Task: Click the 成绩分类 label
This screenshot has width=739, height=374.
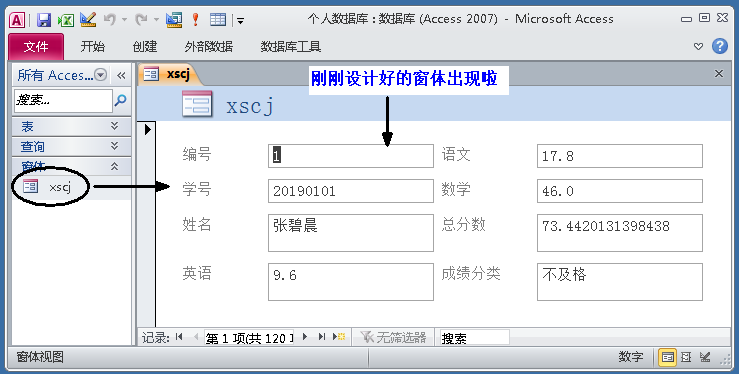Action: (471, 273)
